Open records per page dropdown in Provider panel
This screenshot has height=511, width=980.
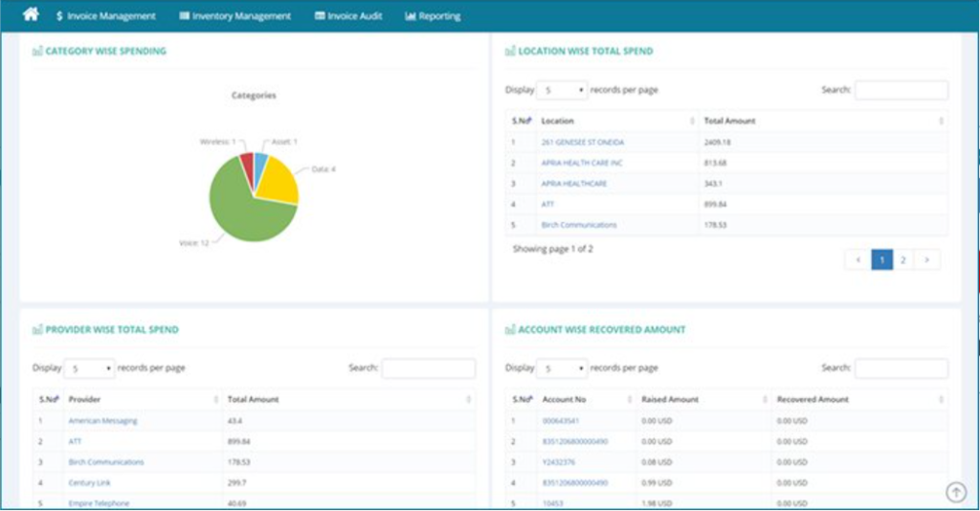coord(89,368)
